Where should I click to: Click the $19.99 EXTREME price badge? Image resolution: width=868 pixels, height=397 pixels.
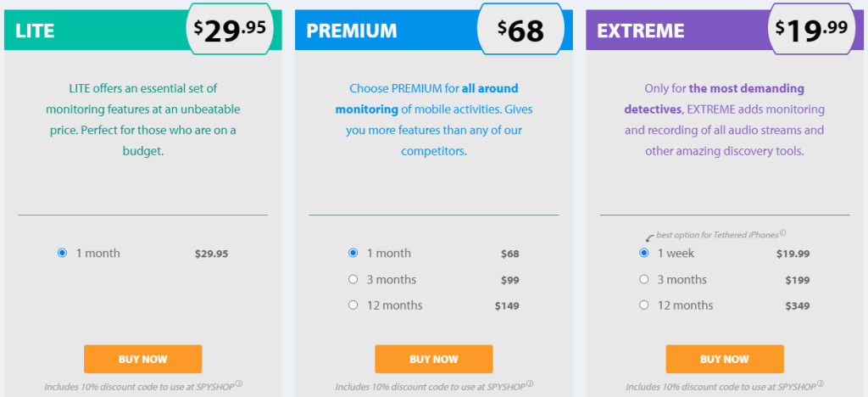click(811, 30)
